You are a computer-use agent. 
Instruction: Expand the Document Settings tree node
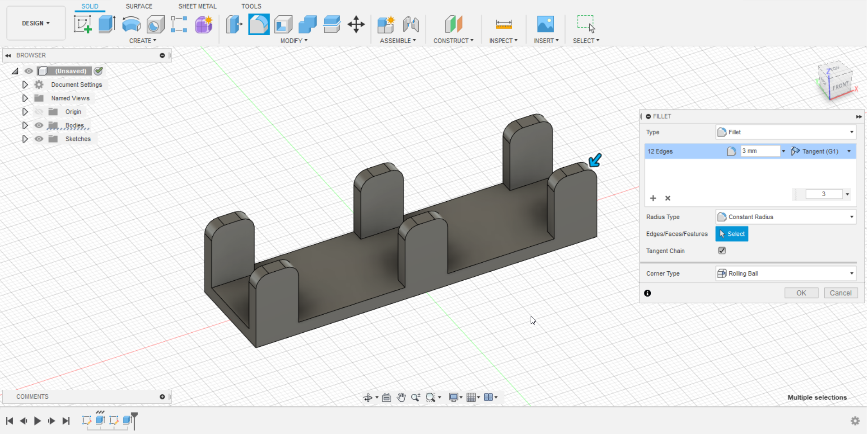(25, 85)
